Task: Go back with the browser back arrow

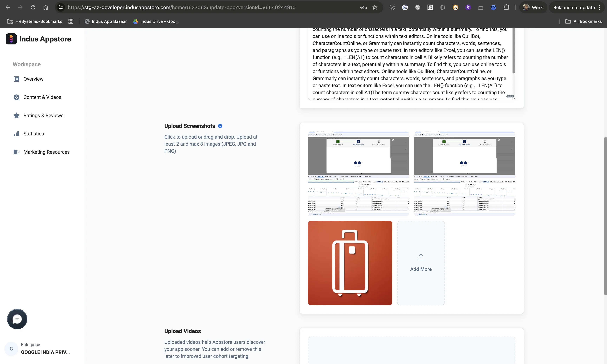Action: pos(8,7)
